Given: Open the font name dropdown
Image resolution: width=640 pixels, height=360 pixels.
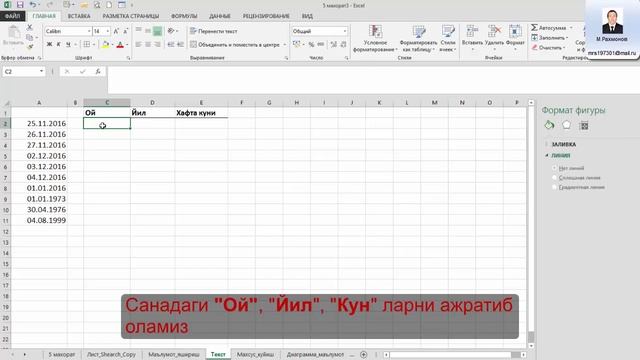Looking at the screenshot, I should (89, 31).
